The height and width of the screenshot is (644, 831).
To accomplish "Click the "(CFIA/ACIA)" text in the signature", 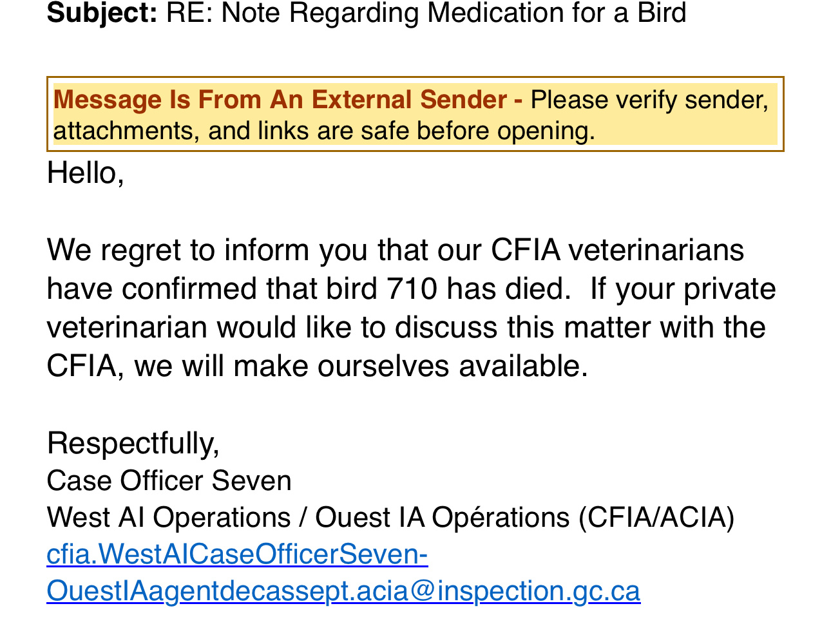I will tap(656, 517).
